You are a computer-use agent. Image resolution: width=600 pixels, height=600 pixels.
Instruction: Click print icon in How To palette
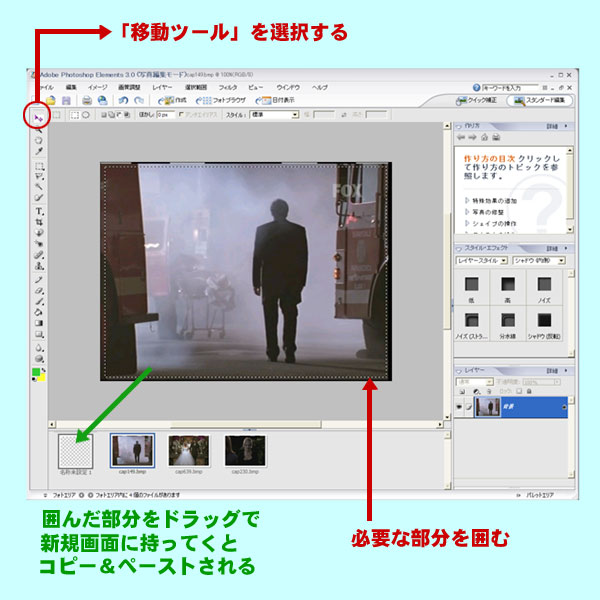496,137
